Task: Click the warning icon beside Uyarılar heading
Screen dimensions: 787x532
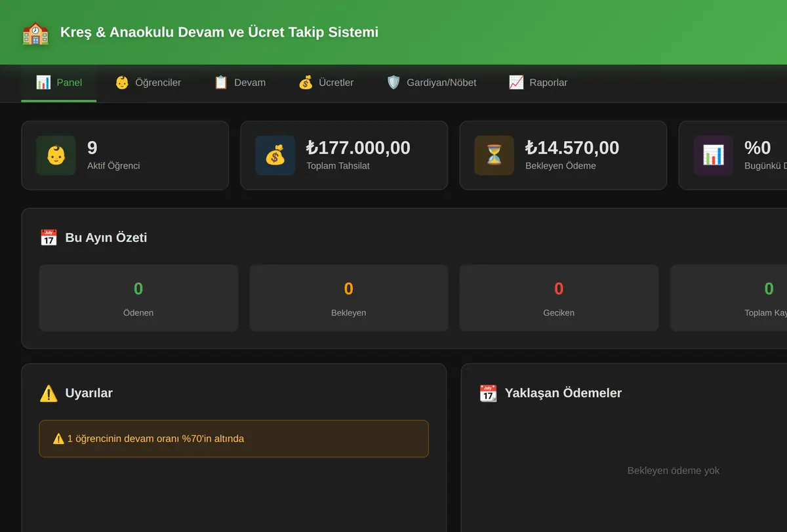Action: pos(49,393)
